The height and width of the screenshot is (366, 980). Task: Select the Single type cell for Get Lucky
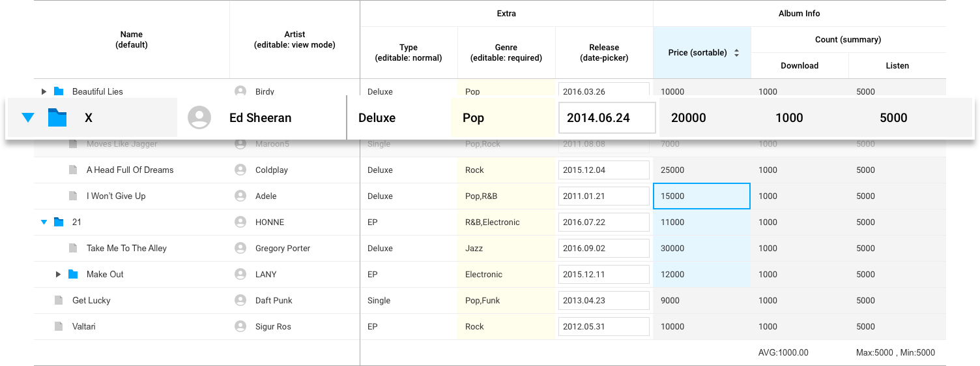(x=409, y=301)
